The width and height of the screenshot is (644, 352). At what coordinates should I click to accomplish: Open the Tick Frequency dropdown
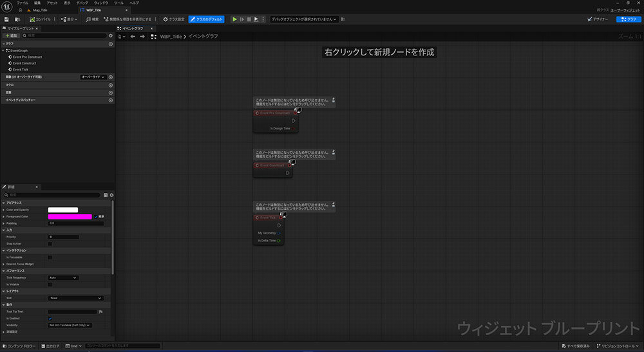point(63,277)
